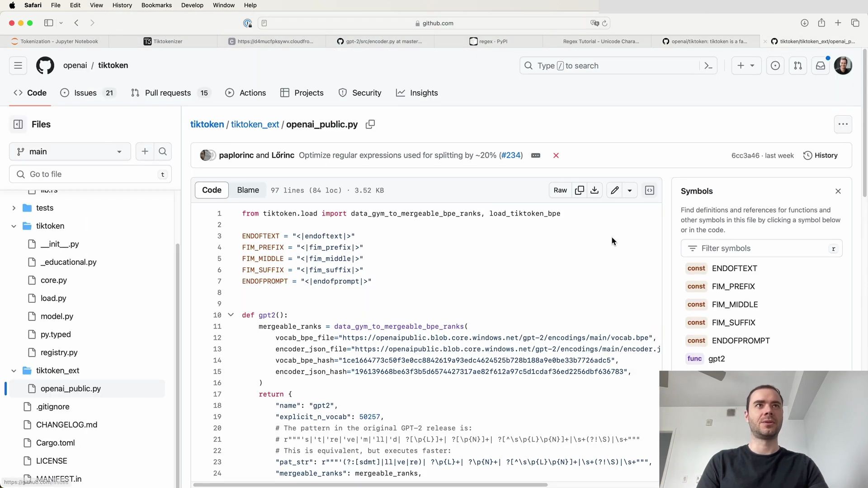Click the Notifications bell icon
868x488 pixels.
tap(821, 66)
